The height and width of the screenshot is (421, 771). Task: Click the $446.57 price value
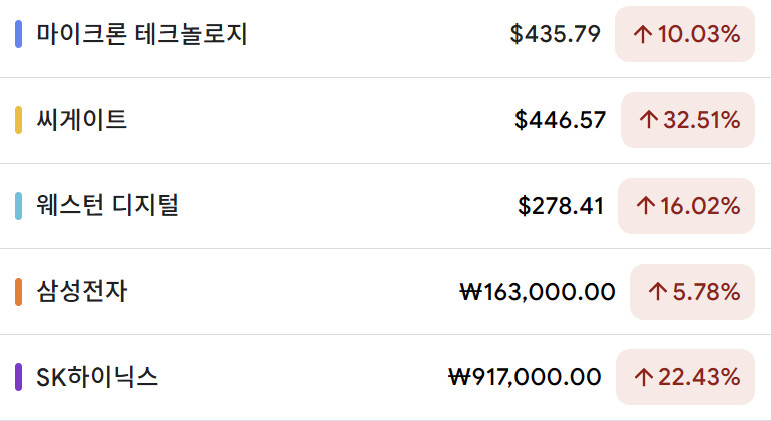coord(560,121)
